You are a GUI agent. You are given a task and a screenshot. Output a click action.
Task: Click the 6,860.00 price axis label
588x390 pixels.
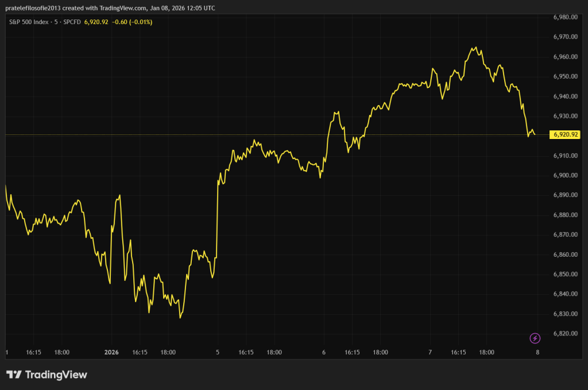(x=565, y=254)
